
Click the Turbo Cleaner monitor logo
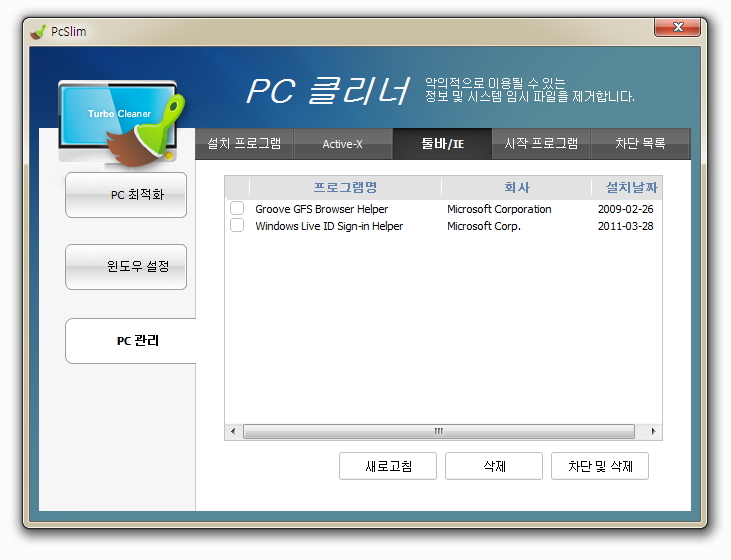tap(118, 120)
